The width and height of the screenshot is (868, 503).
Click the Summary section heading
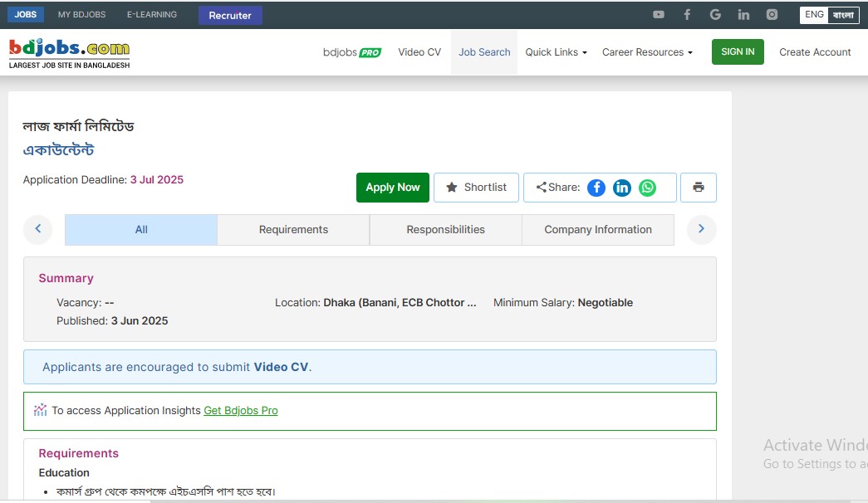point(66,278)
